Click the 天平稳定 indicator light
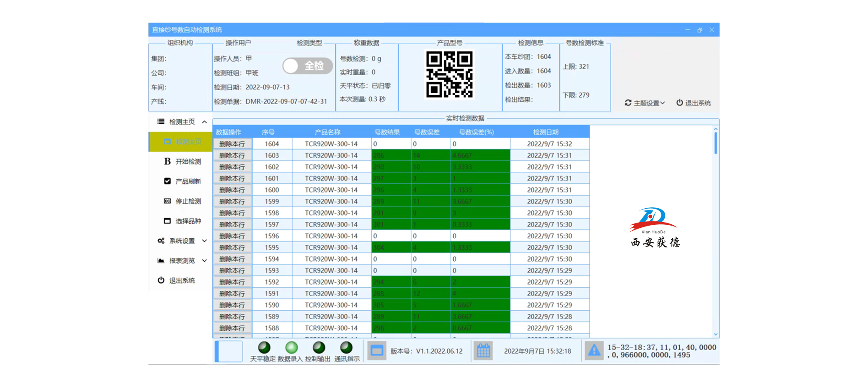 click(264, 348)
